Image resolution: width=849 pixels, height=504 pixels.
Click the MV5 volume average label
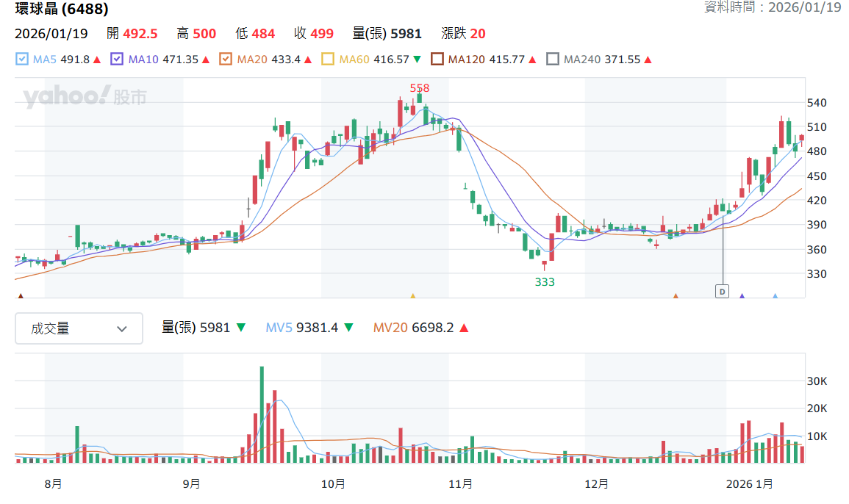click(x=279, y=328)
